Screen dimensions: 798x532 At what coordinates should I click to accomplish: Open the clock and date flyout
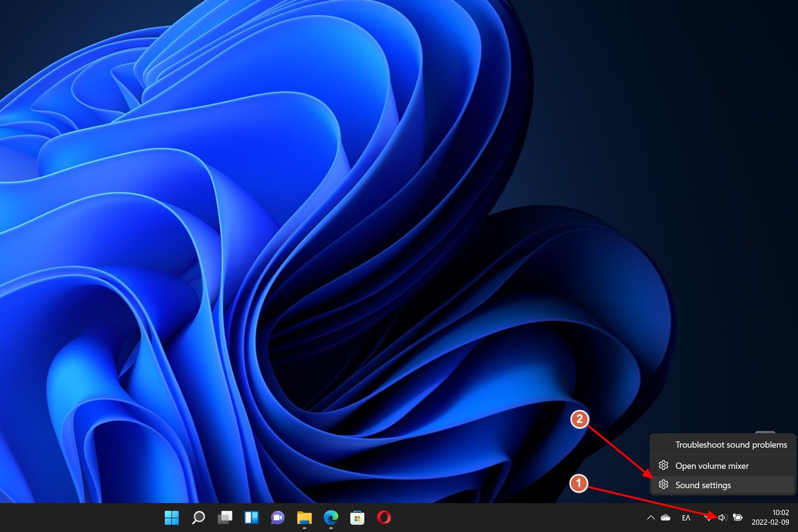coord(770,518)
